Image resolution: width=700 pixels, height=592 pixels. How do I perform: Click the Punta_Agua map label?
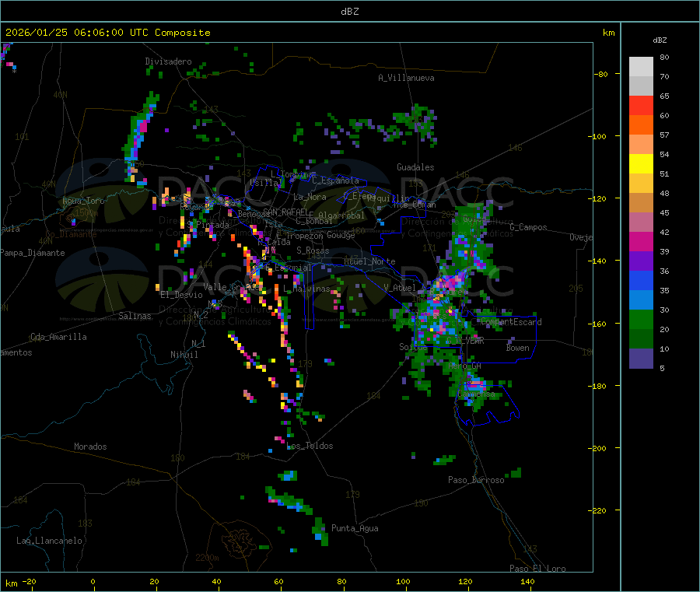click(355, 528)
